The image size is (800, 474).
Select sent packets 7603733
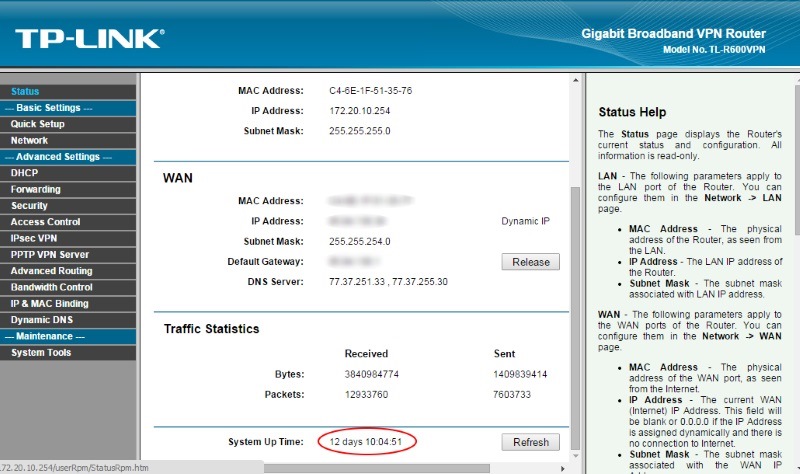point(512,395)
